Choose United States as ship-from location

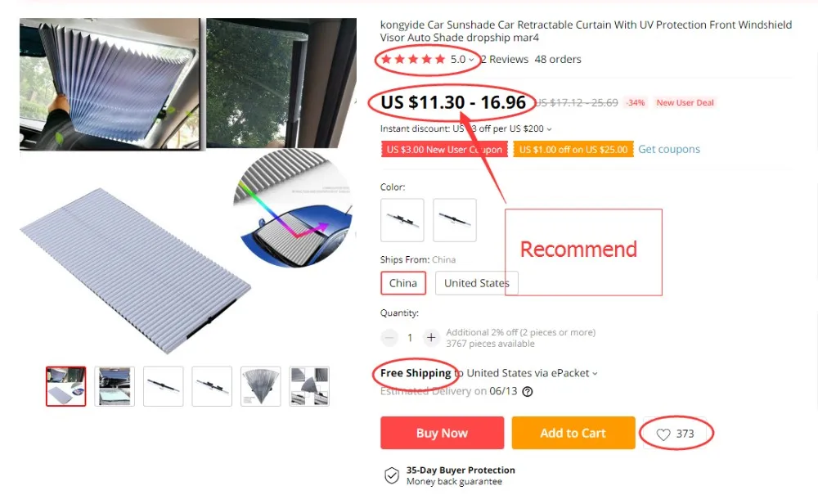click(x=476, y=283)
